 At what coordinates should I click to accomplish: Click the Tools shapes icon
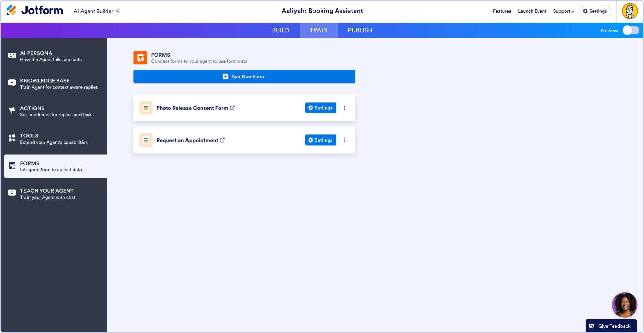point(12,138)
